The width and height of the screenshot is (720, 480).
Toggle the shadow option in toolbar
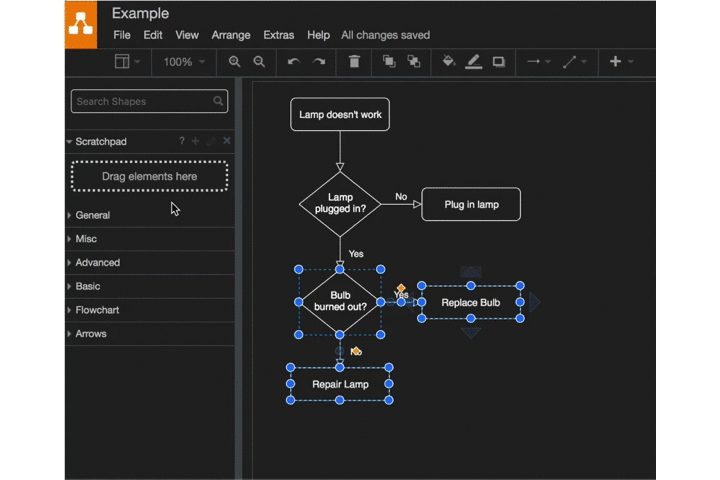click(x=499, y=62)
